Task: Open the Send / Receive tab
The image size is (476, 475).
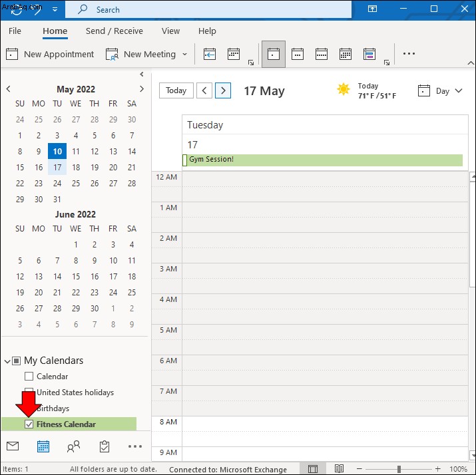Action: pos(114,31)
